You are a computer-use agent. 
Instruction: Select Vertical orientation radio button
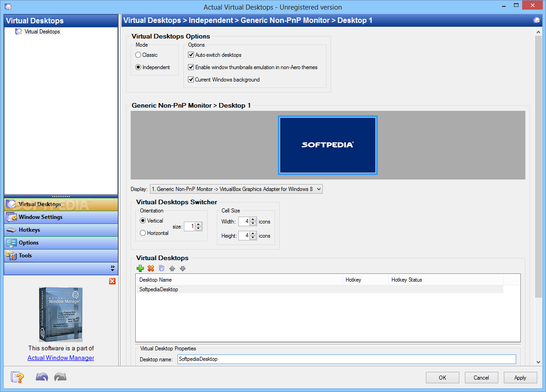pos(143,221)
